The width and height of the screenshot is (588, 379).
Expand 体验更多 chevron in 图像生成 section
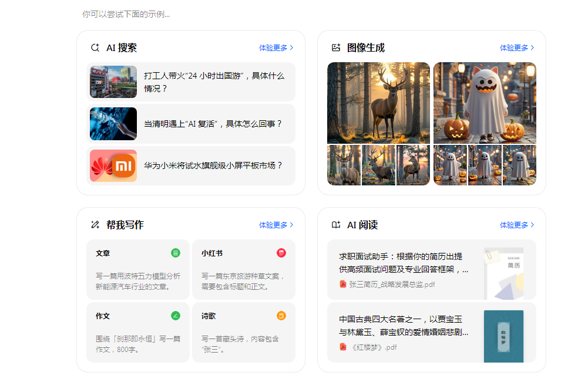533,48
